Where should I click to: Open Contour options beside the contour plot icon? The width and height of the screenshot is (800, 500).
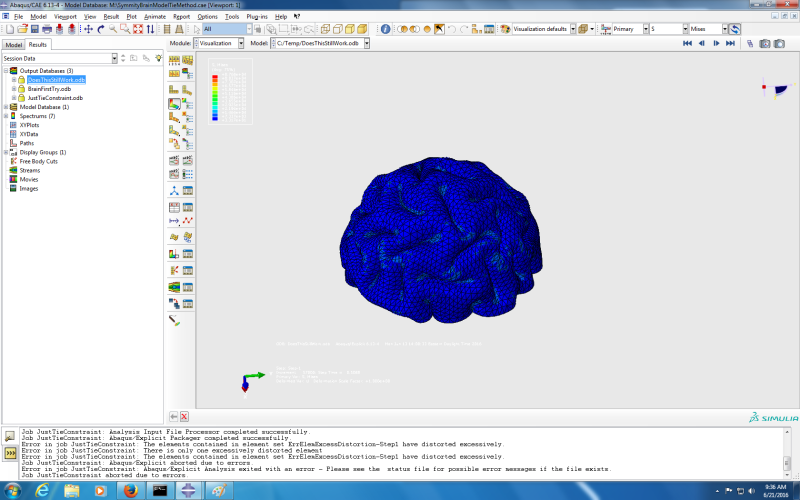(x=188, y=104)
